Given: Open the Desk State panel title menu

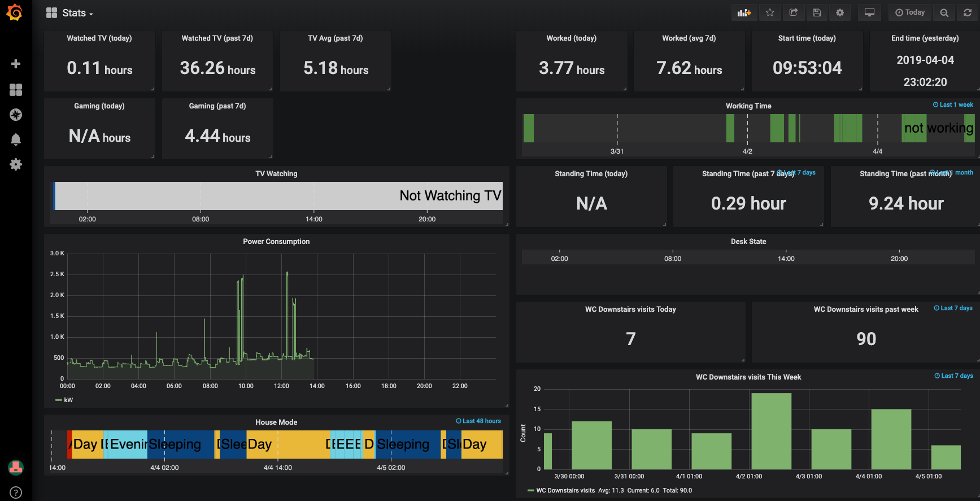Looking at the screenshot, I should point(748,242).
